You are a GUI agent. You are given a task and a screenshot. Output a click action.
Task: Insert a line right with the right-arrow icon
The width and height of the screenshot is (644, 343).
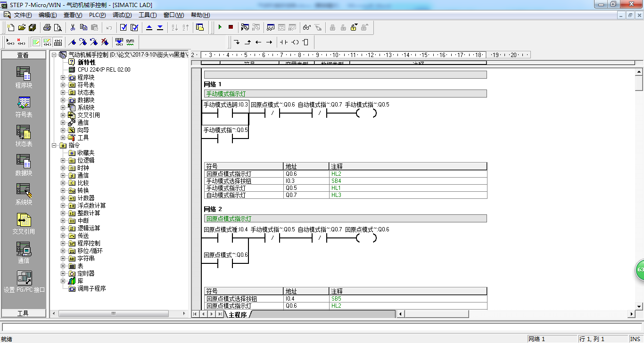coord(269,42)
